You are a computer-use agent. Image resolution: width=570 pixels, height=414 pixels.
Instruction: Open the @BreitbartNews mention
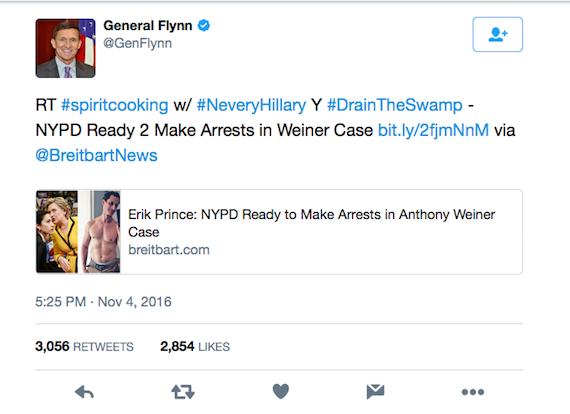[96, 155]
